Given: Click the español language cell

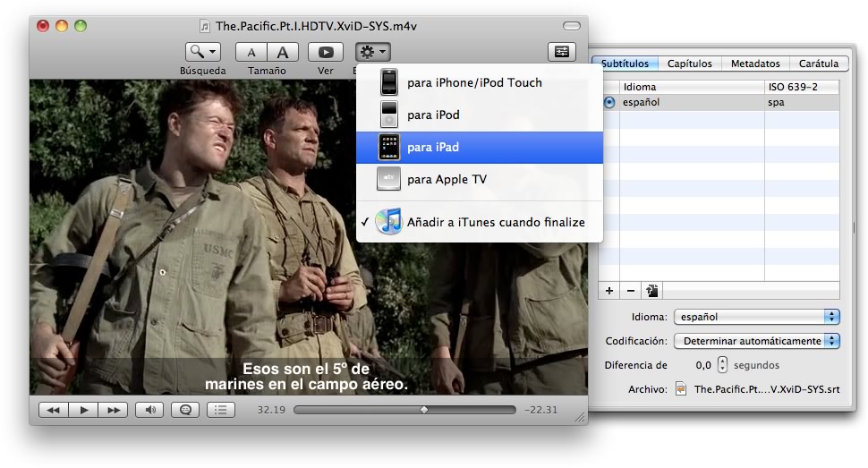Looking at the screenshot, I should point(692,103).
